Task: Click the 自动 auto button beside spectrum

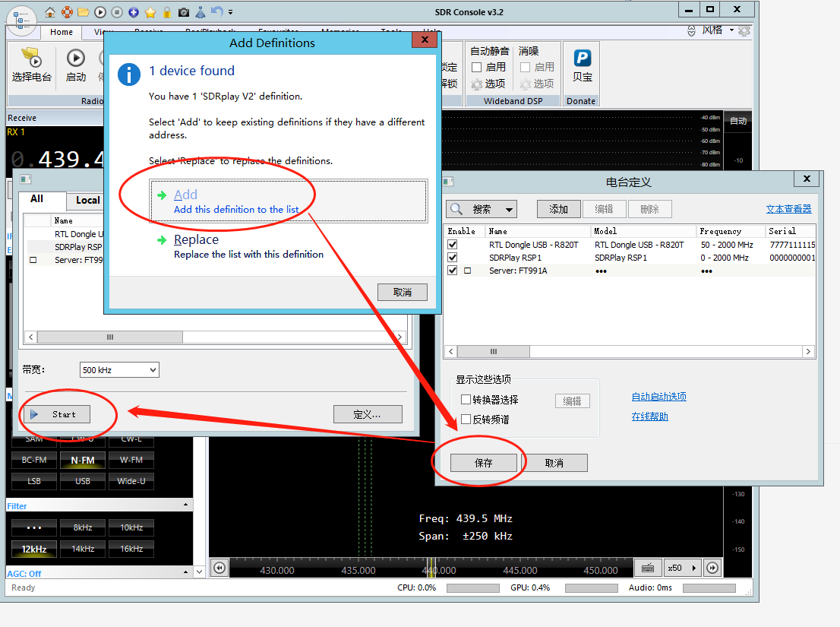Action: pos(738,121)
